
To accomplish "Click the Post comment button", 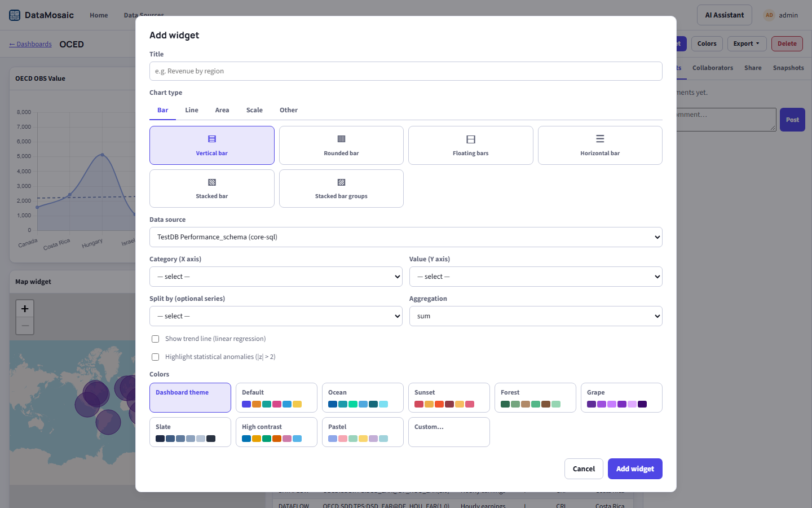I will coord(792,120).
